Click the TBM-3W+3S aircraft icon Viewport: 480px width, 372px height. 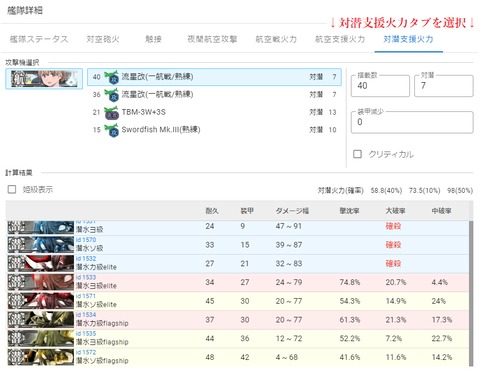(x=112, y=112)
